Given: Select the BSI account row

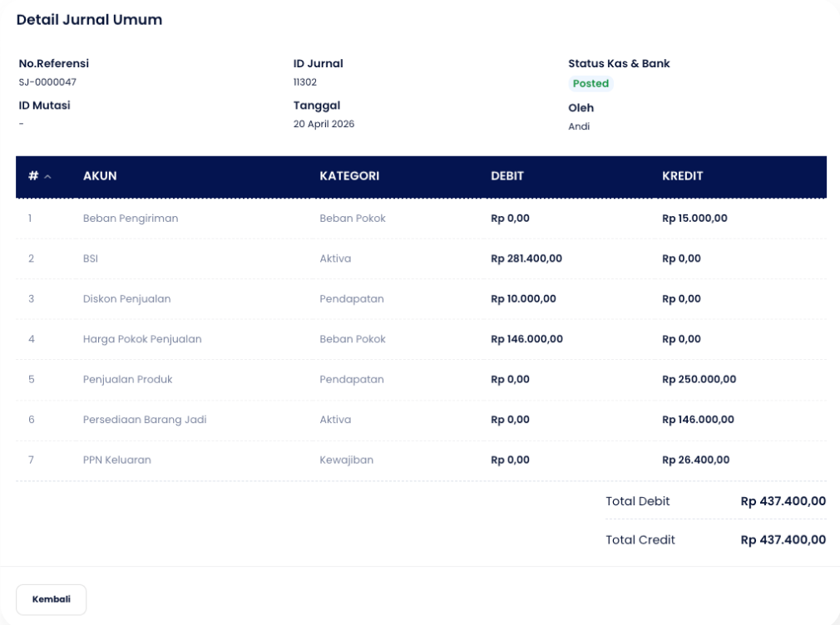Looking at the screenshot, I should click(x=91, y=258).
